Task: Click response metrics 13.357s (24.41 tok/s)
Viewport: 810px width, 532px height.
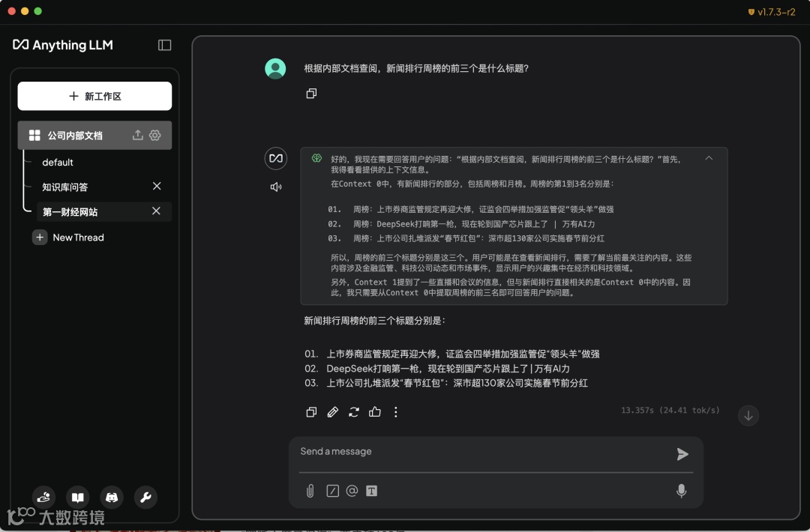Action: point(670,410)
